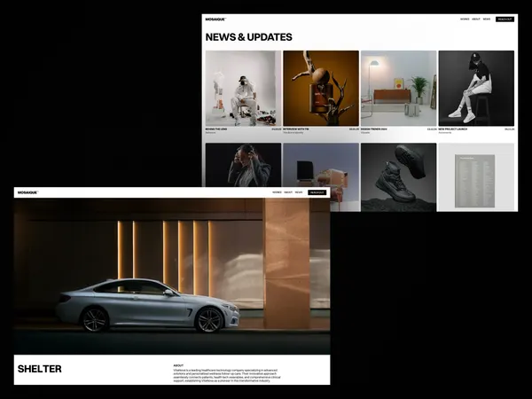Open WORKS in News page navigation

pyautogui.click(x=465, y=20)
